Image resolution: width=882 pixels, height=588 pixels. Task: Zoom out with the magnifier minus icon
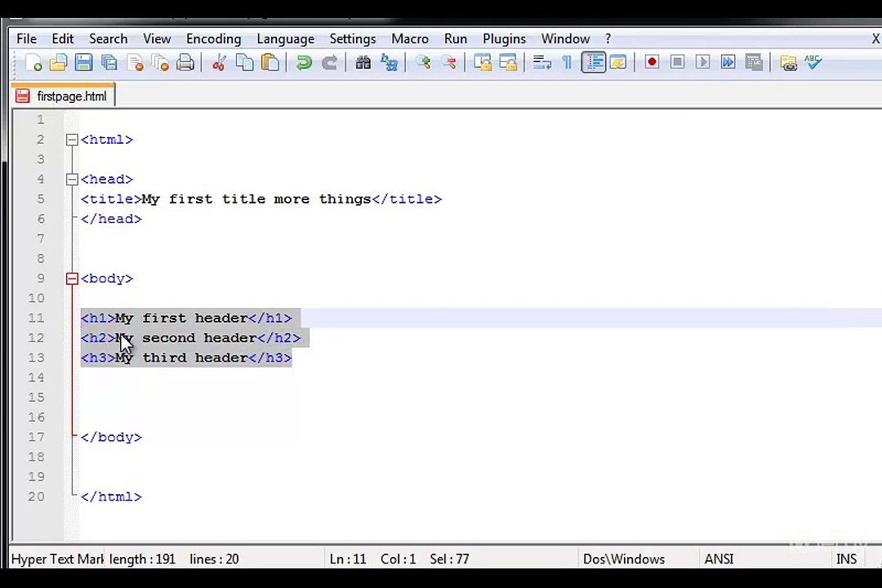(448, 62)
